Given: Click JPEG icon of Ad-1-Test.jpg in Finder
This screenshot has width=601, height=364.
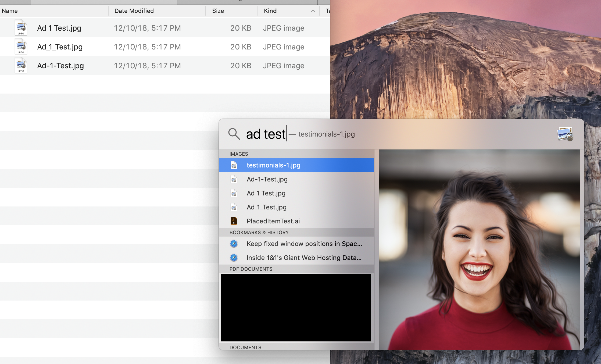Looking at the screenshot, I should tap(21, 65).
